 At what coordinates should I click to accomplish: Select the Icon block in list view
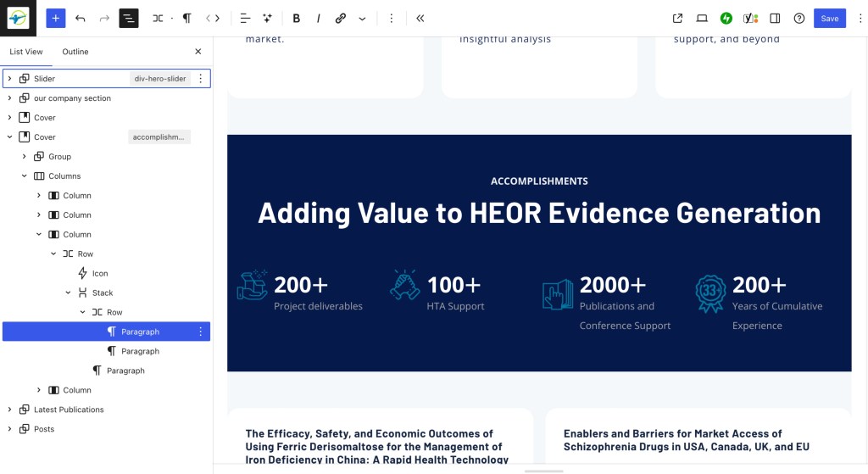[x=100, y=274]
